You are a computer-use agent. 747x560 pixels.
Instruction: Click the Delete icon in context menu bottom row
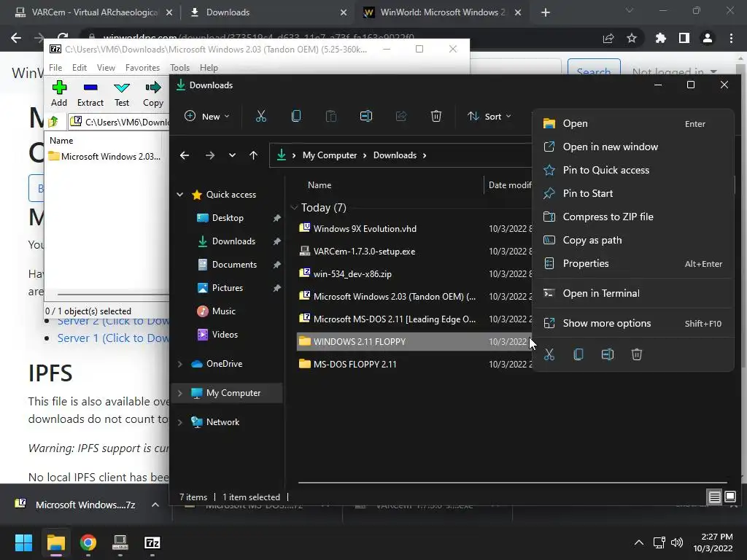(x=636, y=354)
